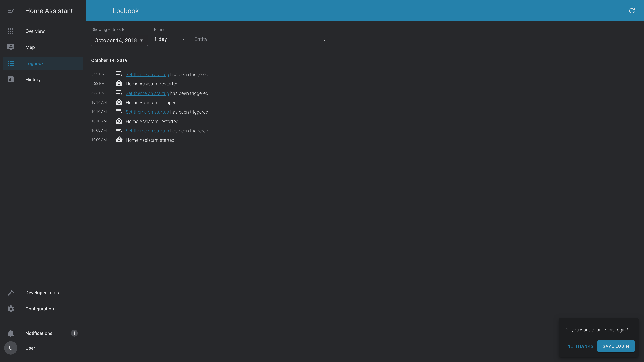Click the Overview grid icon

pos(11,31)
